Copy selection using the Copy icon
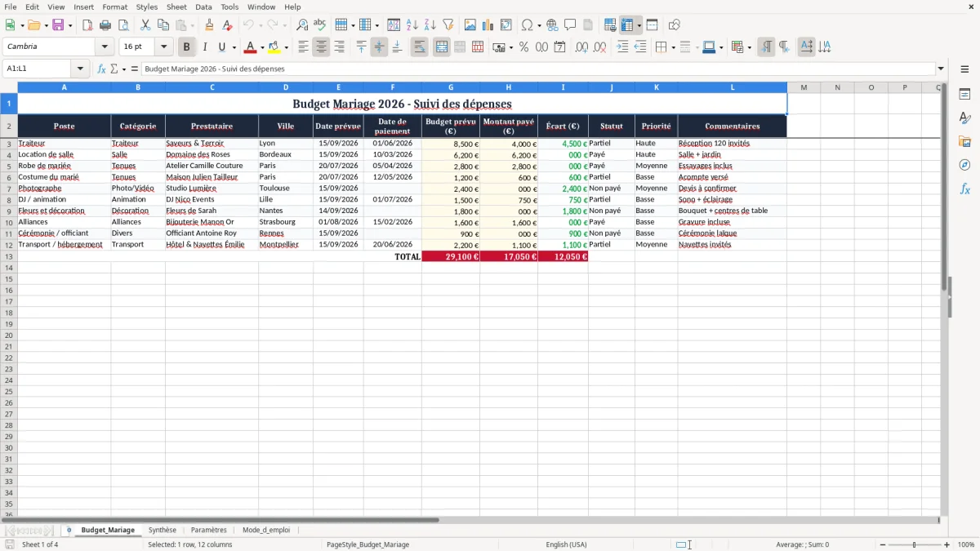The width and height of the screenshot is (980, 551). click(x=163, y=25)
